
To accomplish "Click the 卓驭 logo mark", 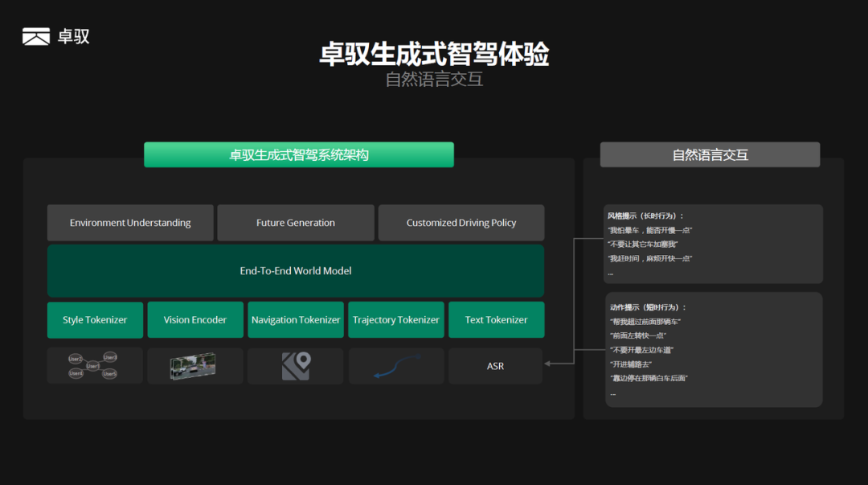I will click(x=36, y=36).
